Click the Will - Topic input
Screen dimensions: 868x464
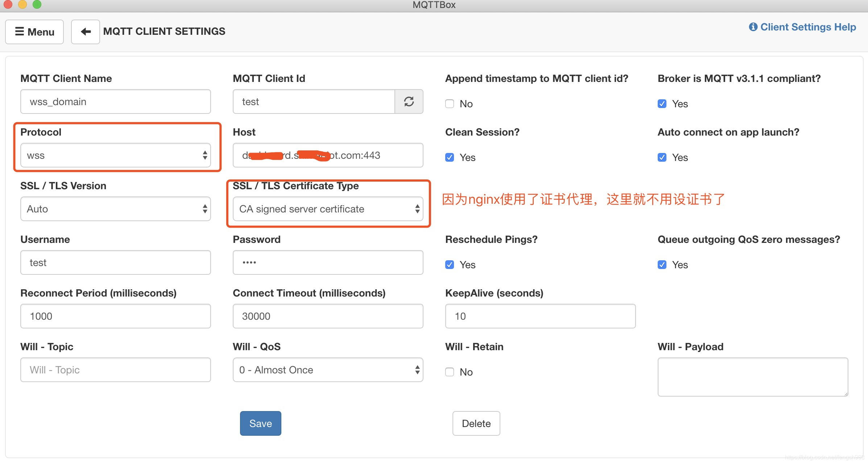click(x=116, y=370)
